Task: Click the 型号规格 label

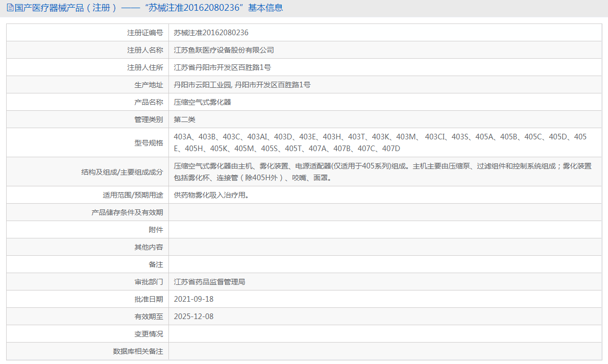Action: pyautogui.click(x=149, y=143)
